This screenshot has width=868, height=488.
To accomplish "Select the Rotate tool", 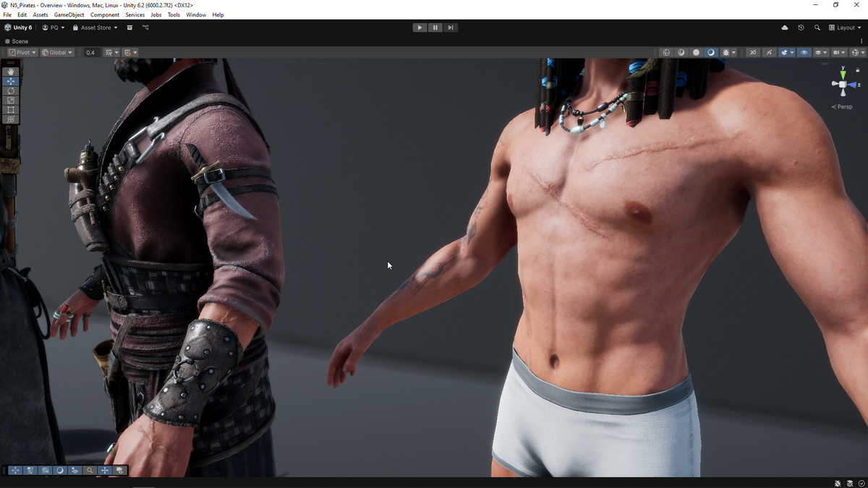I will (10, 90).
